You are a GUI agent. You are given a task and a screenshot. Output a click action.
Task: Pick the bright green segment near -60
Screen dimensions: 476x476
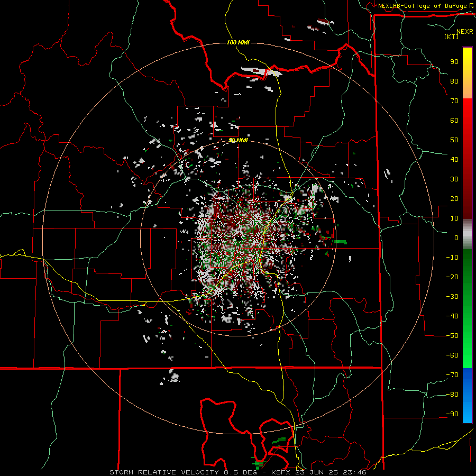pos(467,355)
